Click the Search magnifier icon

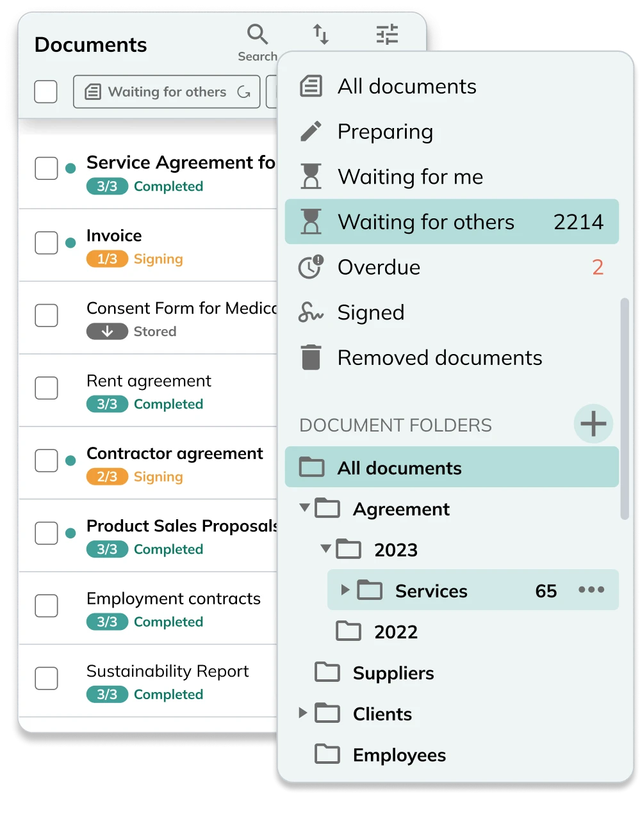258,35
